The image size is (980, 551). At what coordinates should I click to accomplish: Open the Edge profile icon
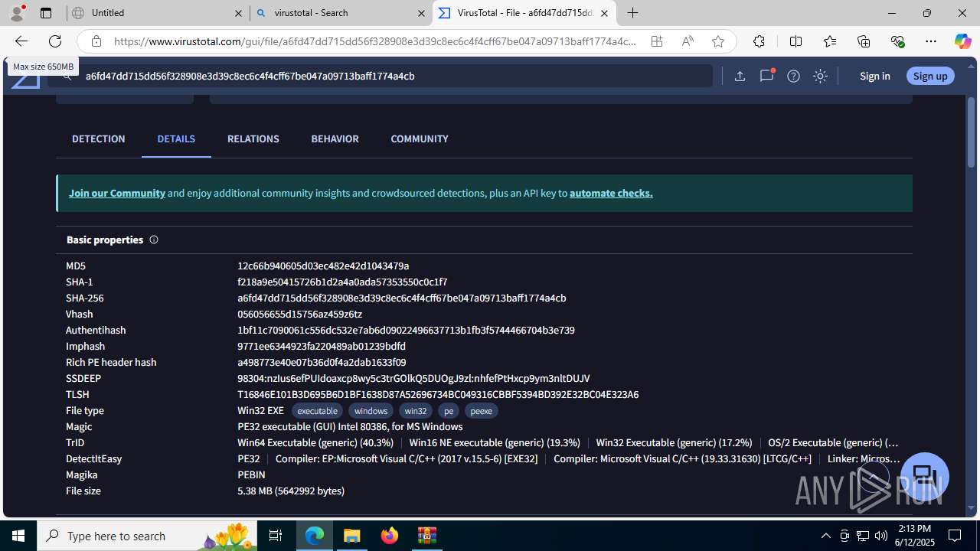pyautogui.click(x=17, y=13)
